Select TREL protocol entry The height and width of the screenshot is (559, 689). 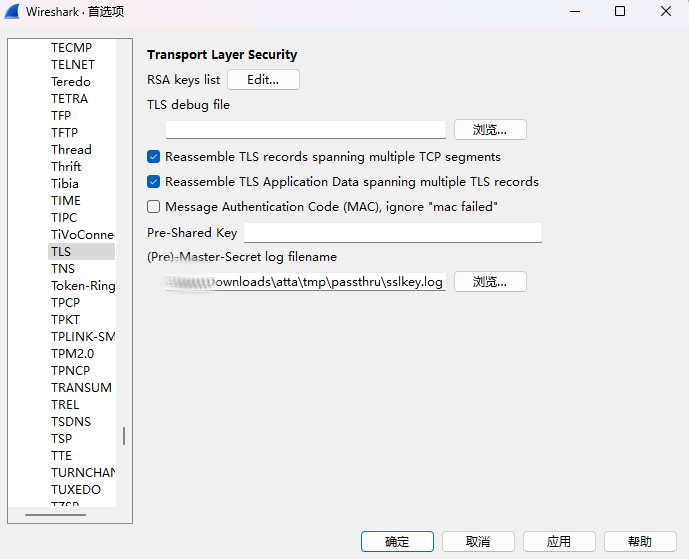[65, 405]
